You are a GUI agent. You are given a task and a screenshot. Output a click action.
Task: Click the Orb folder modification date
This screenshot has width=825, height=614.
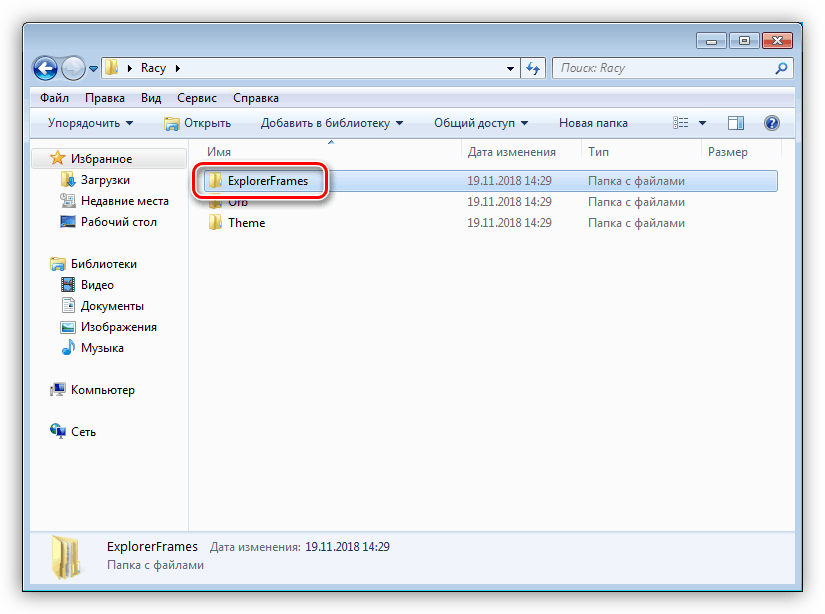pyautogui.click(x=509, y=202)
